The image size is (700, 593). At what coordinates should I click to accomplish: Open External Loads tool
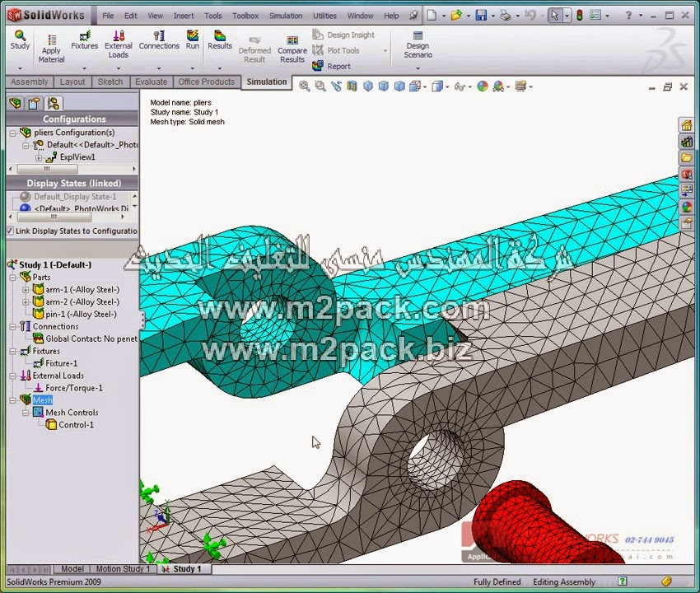(x=119, y=44)
